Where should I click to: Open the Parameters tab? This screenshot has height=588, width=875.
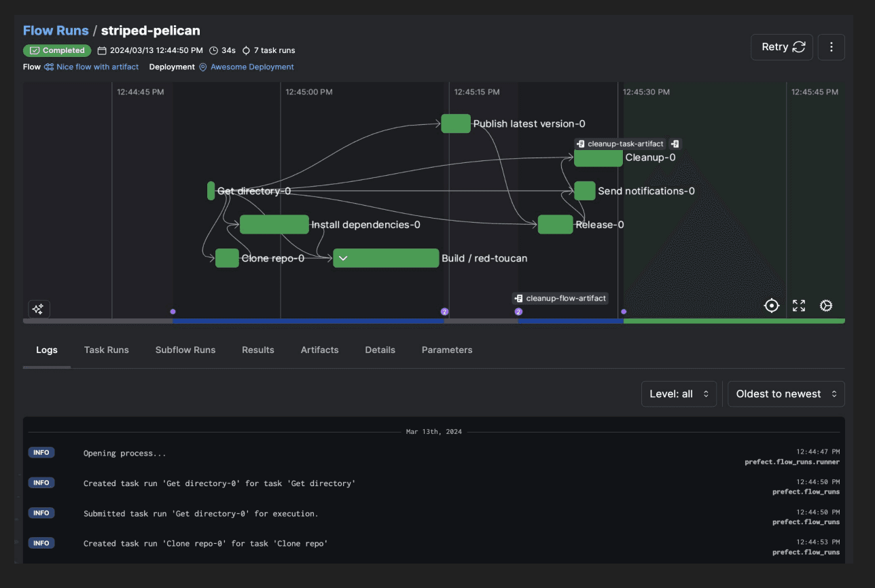[446, 350]
